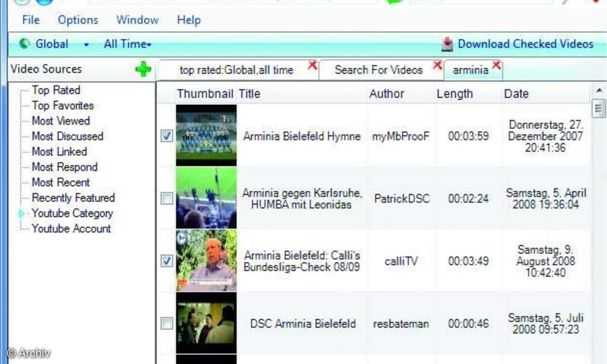Click the green plus add source icon
Image resolution: width=607 pixels, height=364 pixels.
[143, 69]
